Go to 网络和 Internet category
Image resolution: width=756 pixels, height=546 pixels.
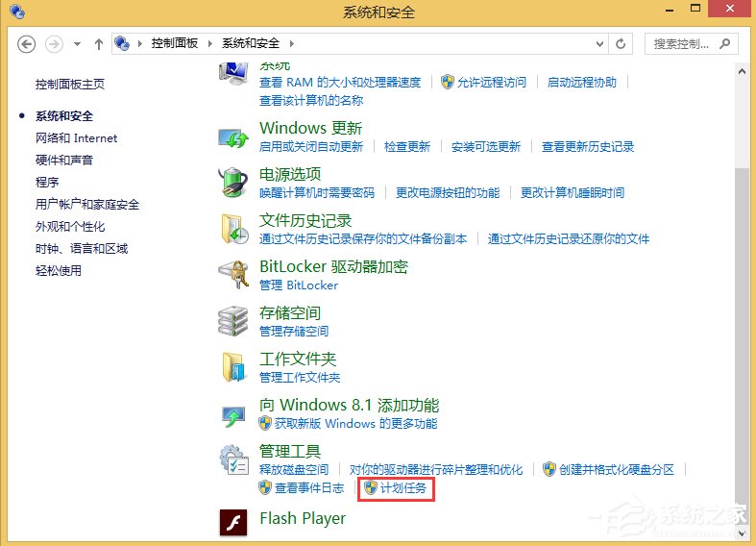click(76, 138)
